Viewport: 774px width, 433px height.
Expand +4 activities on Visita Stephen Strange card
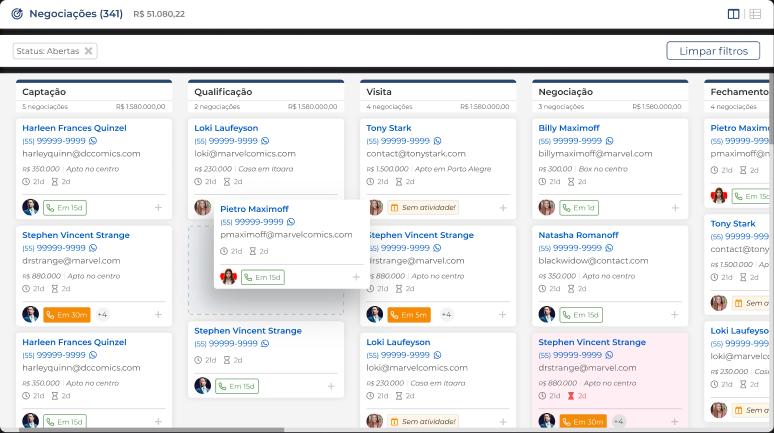click(446, 315)
